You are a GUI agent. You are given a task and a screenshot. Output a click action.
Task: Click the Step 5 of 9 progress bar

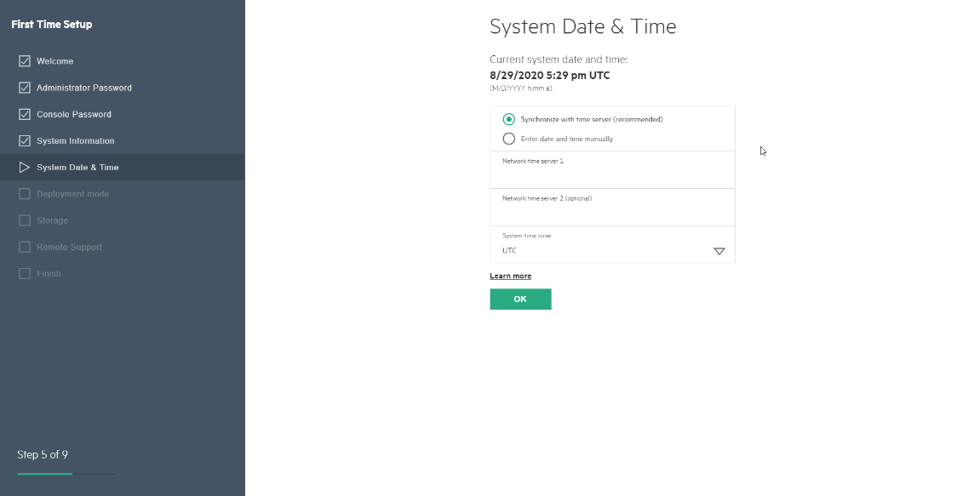click(66, 474)
